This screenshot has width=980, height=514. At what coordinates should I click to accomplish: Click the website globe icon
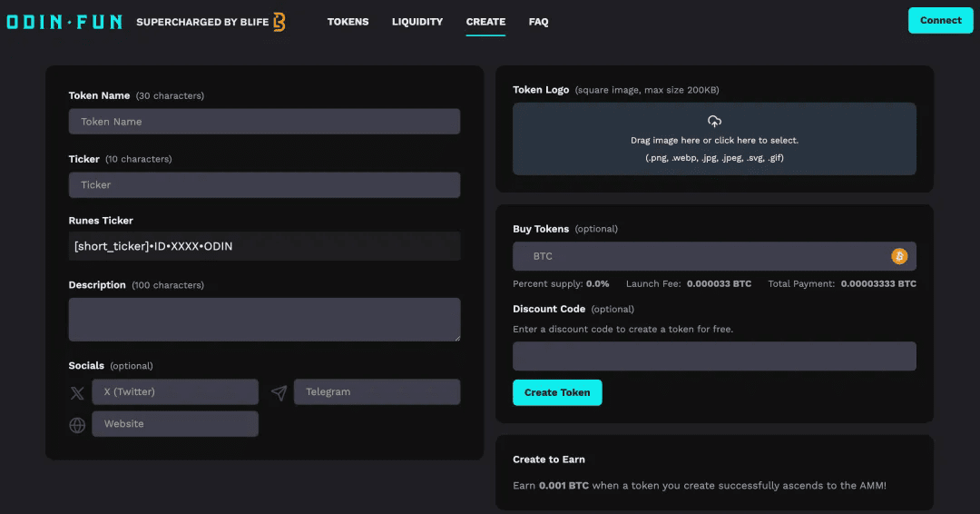(77, 425)
